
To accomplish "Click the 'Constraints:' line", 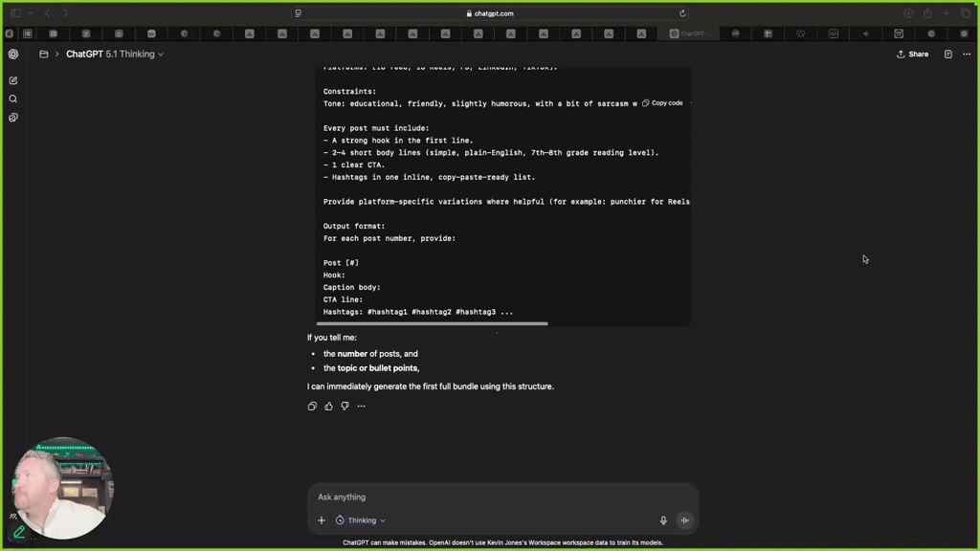I will (349, 91).
